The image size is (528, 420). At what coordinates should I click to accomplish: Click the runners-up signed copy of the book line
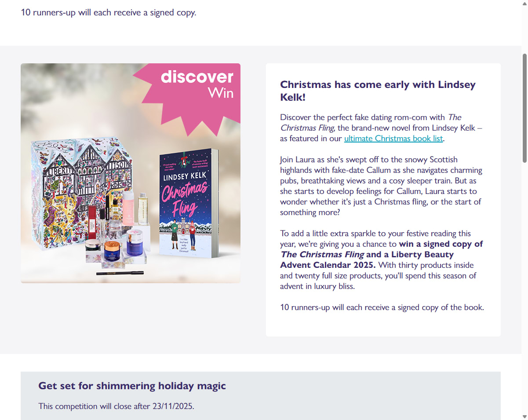tap(382, 307)
